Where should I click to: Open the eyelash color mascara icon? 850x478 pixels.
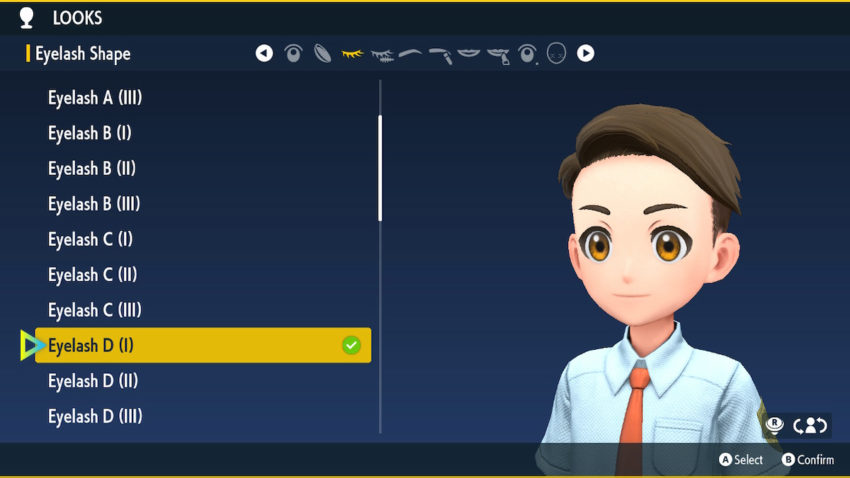coord(382,55)
